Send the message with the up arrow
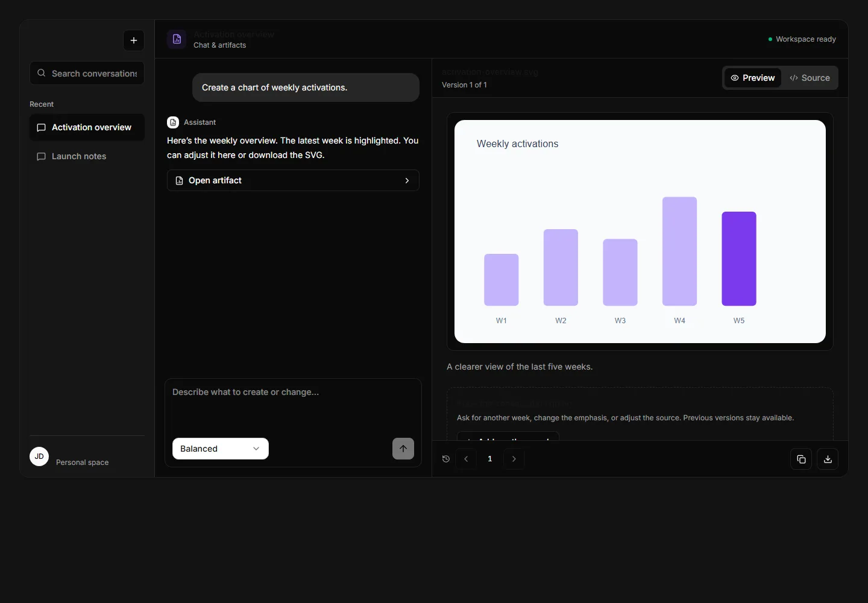Image resolution: width=868 pixels, height=603 pixels. (x=403, y=449)
